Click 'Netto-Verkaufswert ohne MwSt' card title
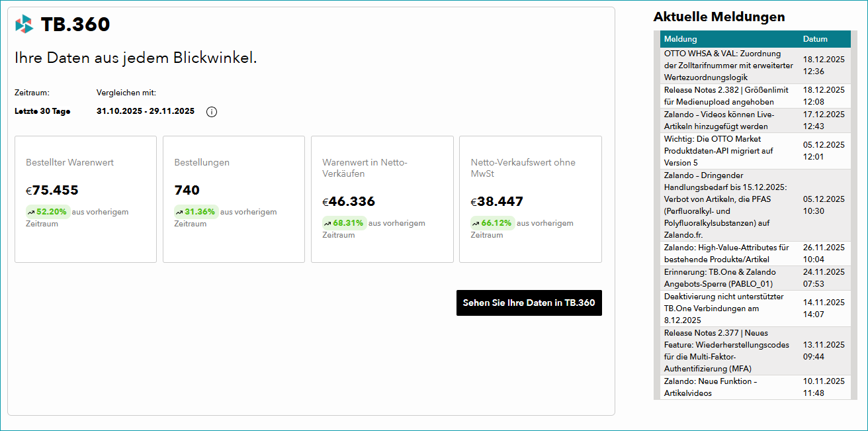The width and height of the screenshot is (868, 431). (x=523, y=168)
